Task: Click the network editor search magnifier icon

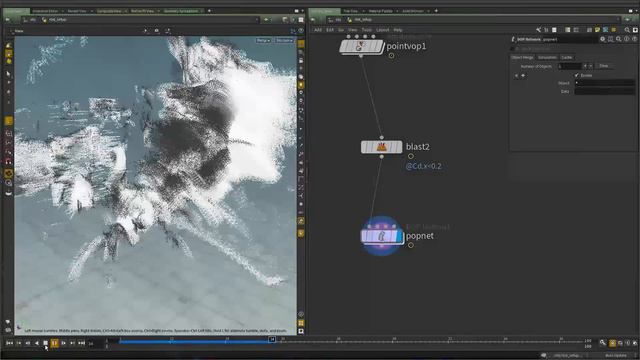Action: [x=627, y=30]
